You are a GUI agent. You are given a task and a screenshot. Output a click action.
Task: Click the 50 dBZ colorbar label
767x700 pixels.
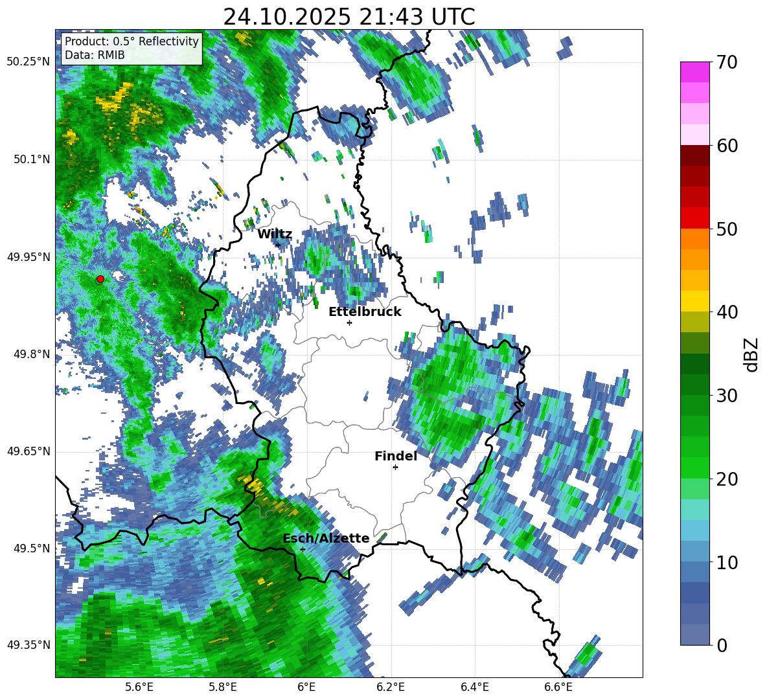pyautogui.click(x=727, y=229)
